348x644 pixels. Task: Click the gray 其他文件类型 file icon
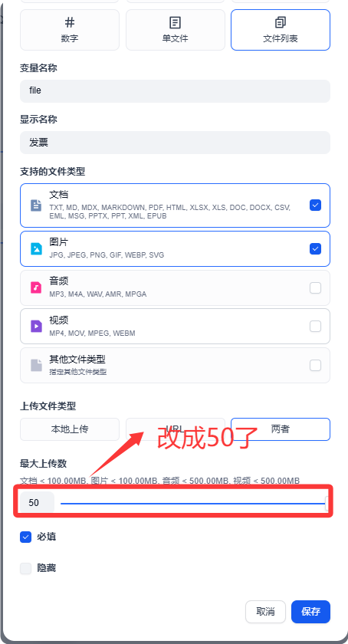(36, 365)
